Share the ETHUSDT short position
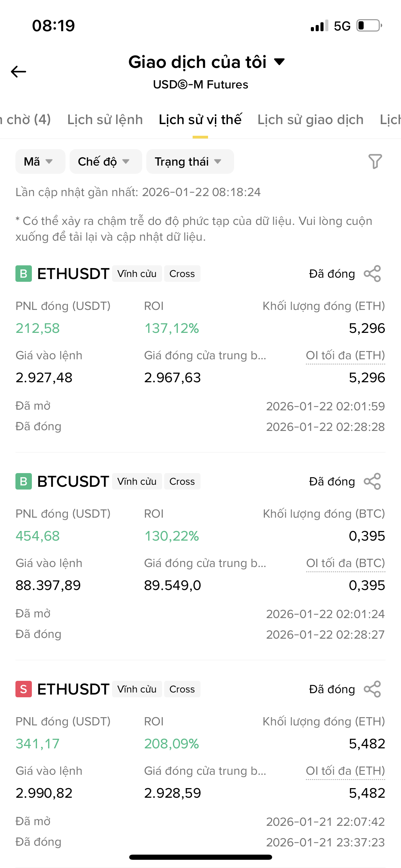The height and width of the screenshot is (868, 401). coord(372,689)
